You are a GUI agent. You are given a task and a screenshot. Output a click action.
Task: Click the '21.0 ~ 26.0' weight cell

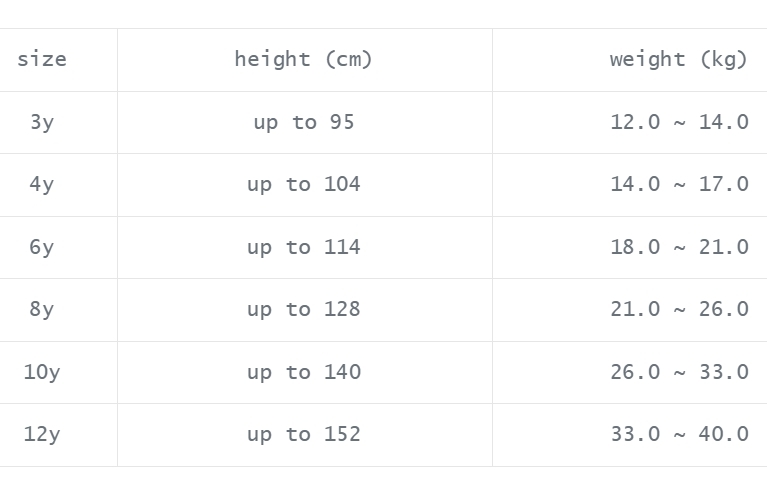pos(679,309)
